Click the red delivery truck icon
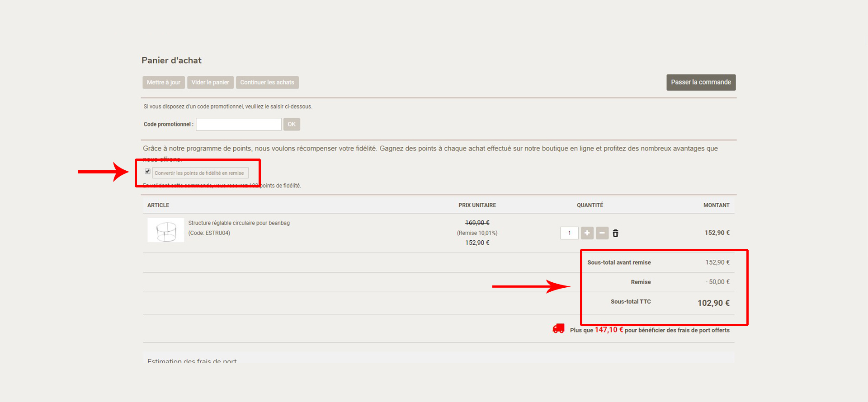The height and width of the screenshot is (402, 868). click(558, 329)
